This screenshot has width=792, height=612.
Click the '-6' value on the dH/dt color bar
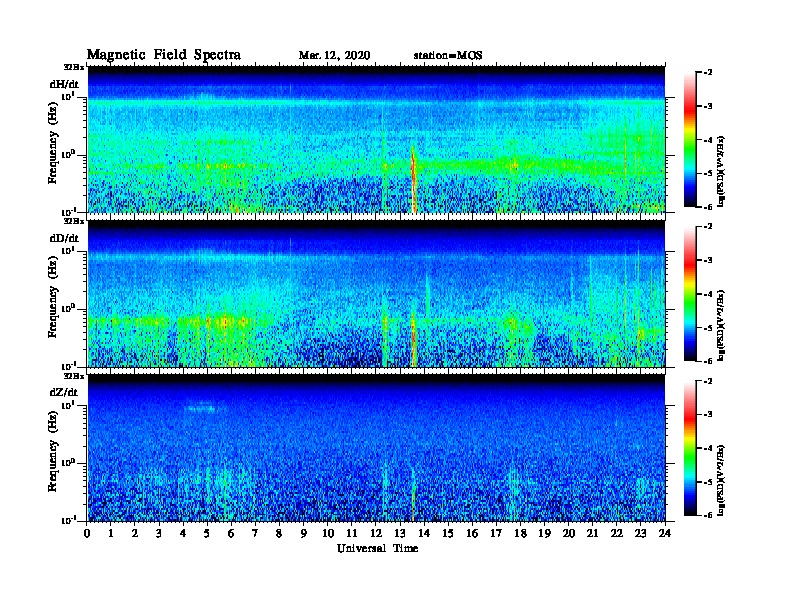tap(708, 207)
